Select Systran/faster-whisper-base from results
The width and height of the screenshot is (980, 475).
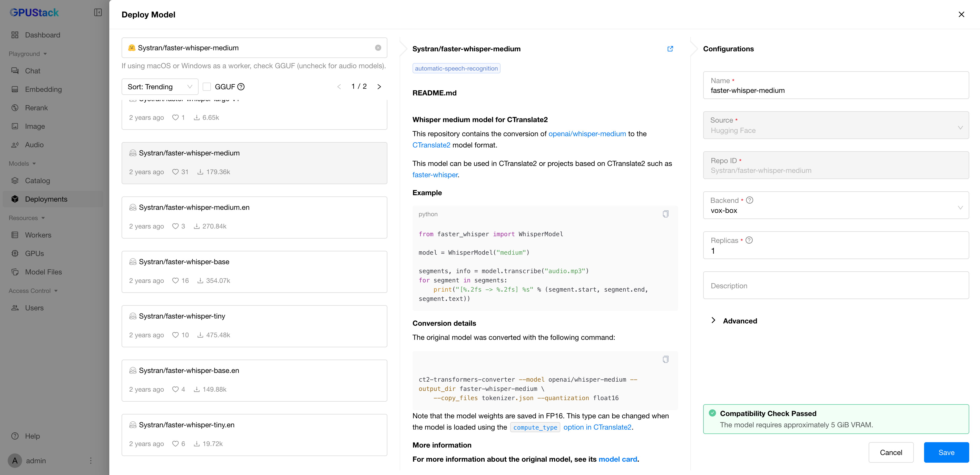point(254,272)
